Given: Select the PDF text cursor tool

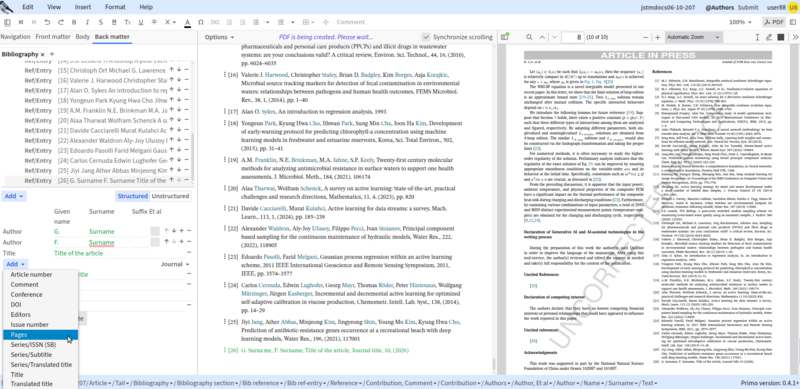Looking at the screenshot, I should click(x=758, y=37).
